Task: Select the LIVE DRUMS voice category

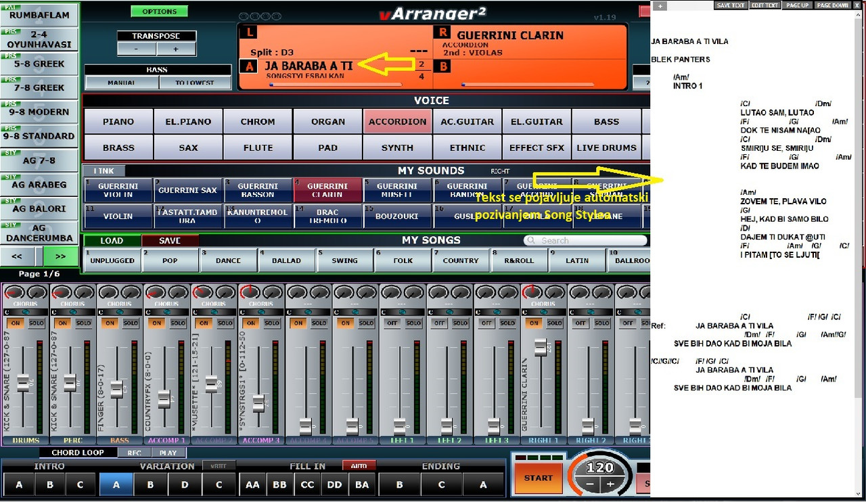Action: (606, 147)
